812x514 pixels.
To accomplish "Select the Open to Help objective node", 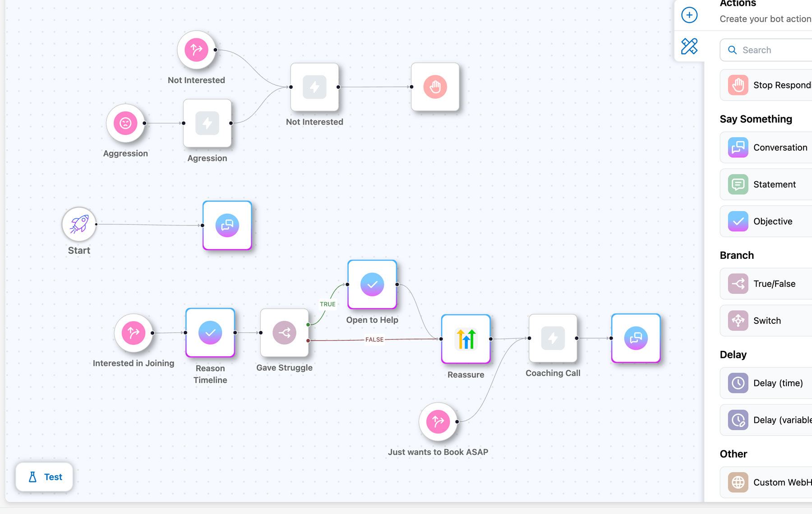I will click(x=372, y=285).
